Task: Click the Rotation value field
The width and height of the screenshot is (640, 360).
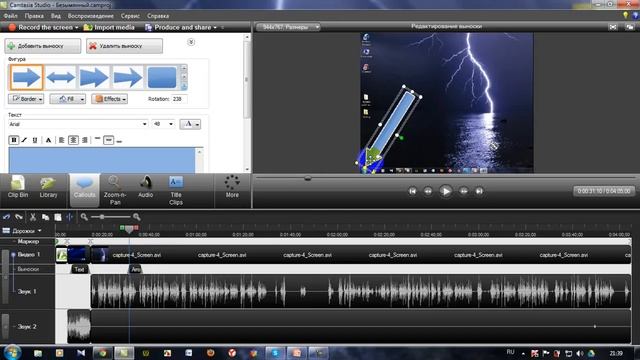Action: pyautogui.click(x=179, y=99)
